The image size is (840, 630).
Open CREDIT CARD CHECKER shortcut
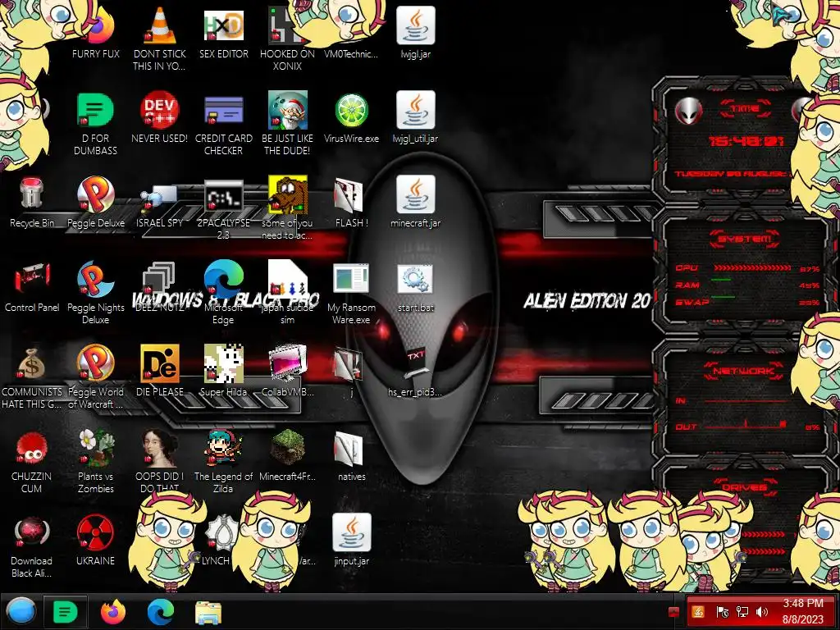click(x=223, y=111)
